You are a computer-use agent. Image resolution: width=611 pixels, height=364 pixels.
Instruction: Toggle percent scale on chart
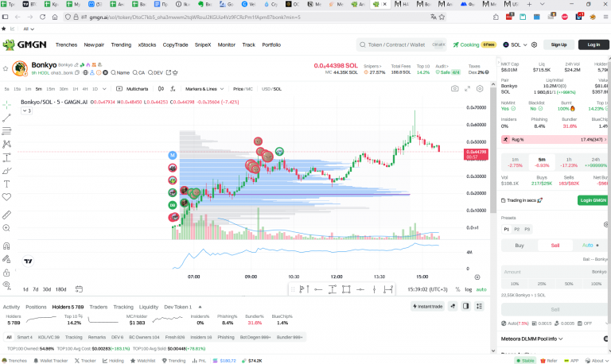coord(458,289)
